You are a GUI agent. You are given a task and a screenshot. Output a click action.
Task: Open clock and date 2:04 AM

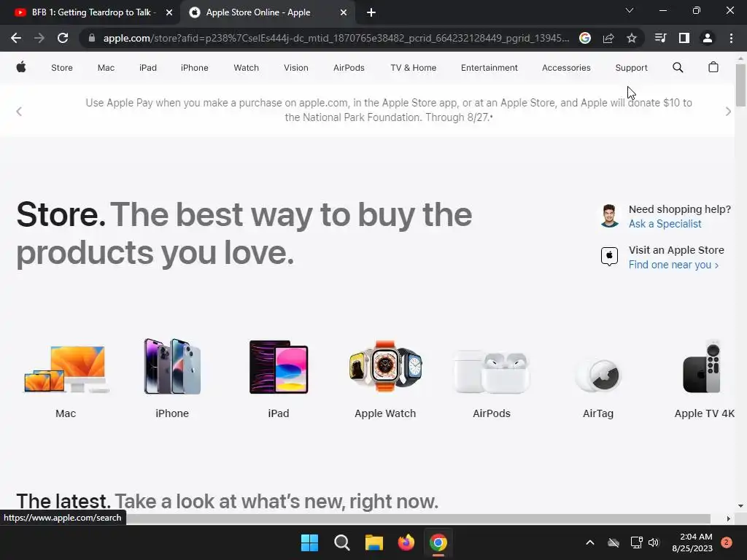click(x=692, y=542)
